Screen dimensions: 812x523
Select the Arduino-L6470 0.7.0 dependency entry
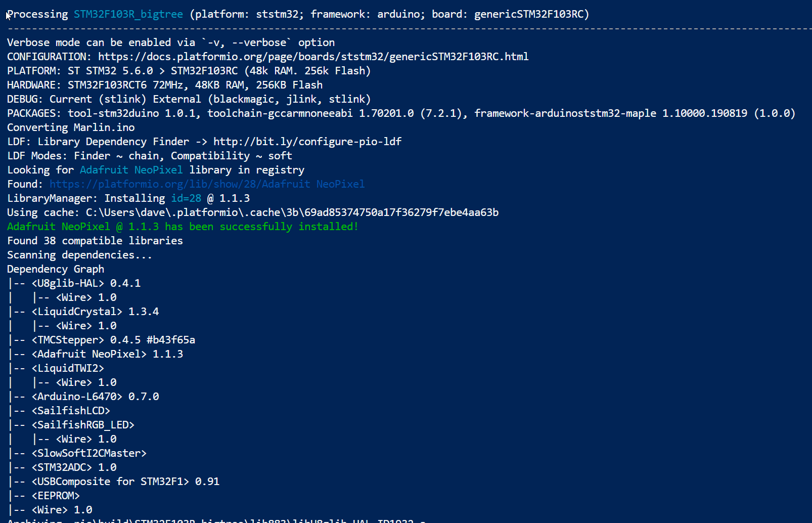95,397
